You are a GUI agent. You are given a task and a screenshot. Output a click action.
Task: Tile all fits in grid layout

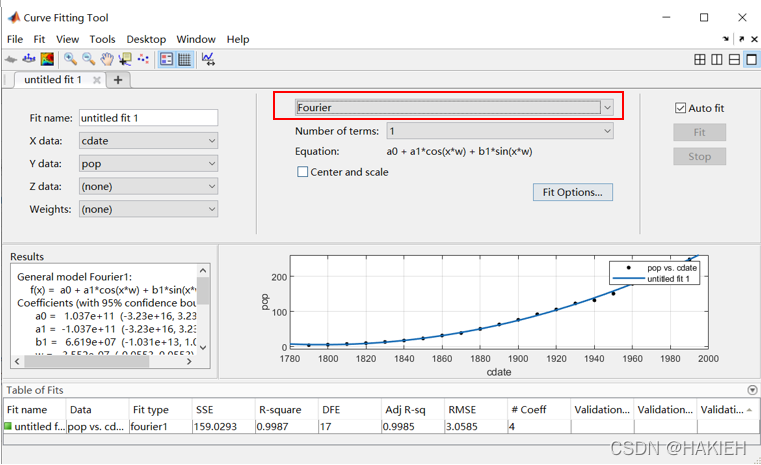[700, 59]
